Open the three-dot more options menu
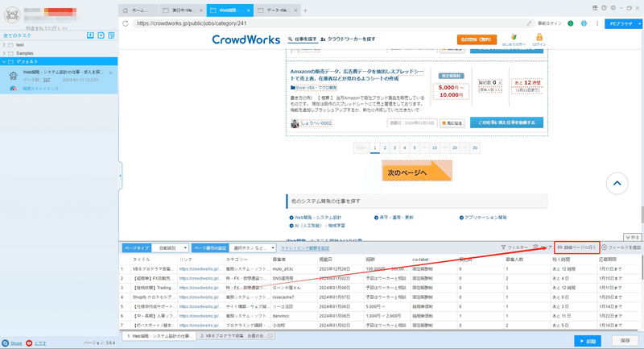Image resolution: width=644 pixels, height=349 pixels. [597, 23]
